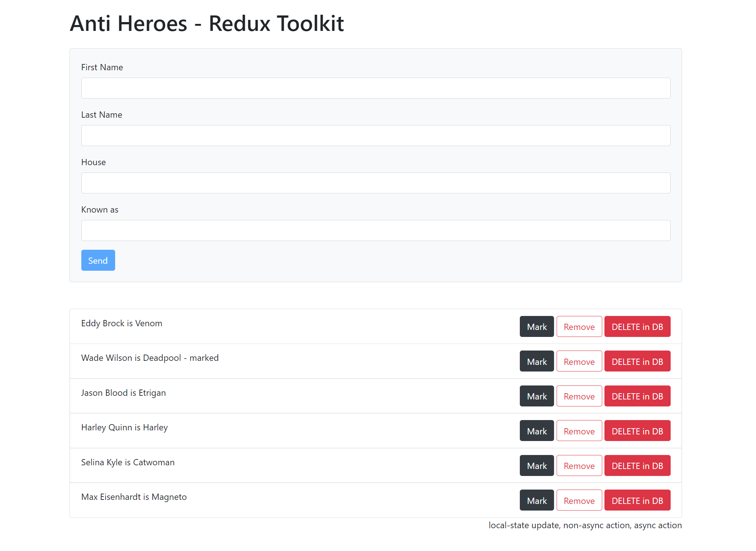Mark the Selina Kyle Catwoman row
Viewport: 756px width, 551px height.
pos(536,466)
